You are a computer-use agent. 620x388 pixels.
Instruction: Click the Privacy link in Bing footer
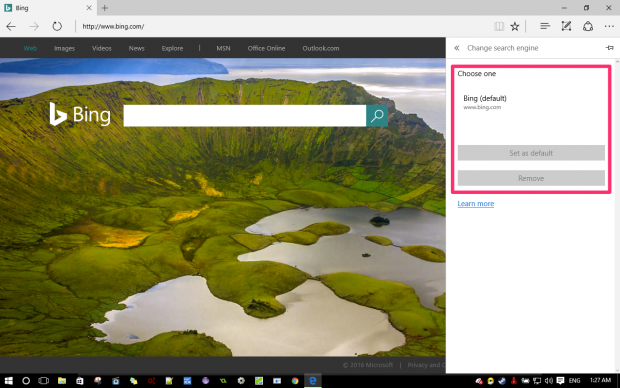click(426, 365)
